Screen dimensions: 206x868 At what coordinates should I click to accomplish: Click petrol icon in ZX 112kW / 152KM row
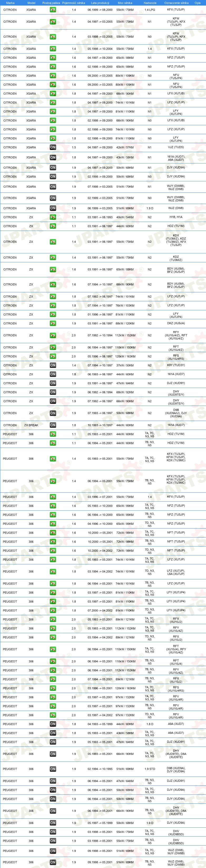[x=53, y=336]
